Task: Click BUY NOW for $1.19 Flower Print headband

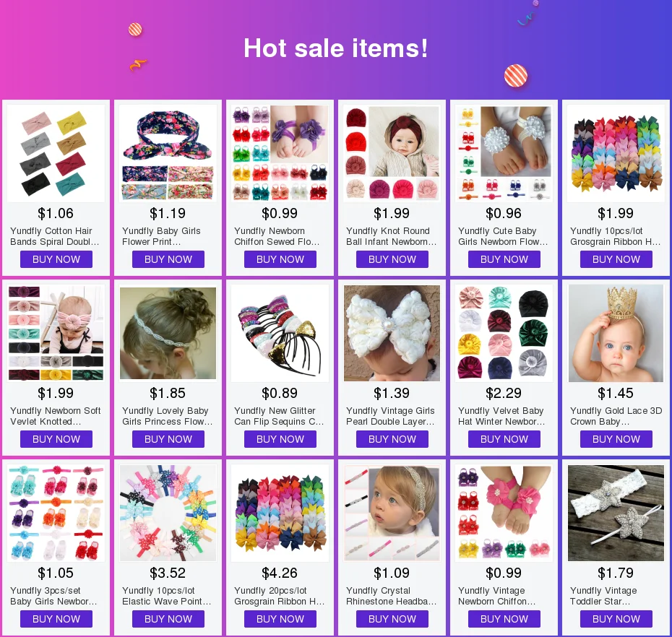Action: pos(168,259)
